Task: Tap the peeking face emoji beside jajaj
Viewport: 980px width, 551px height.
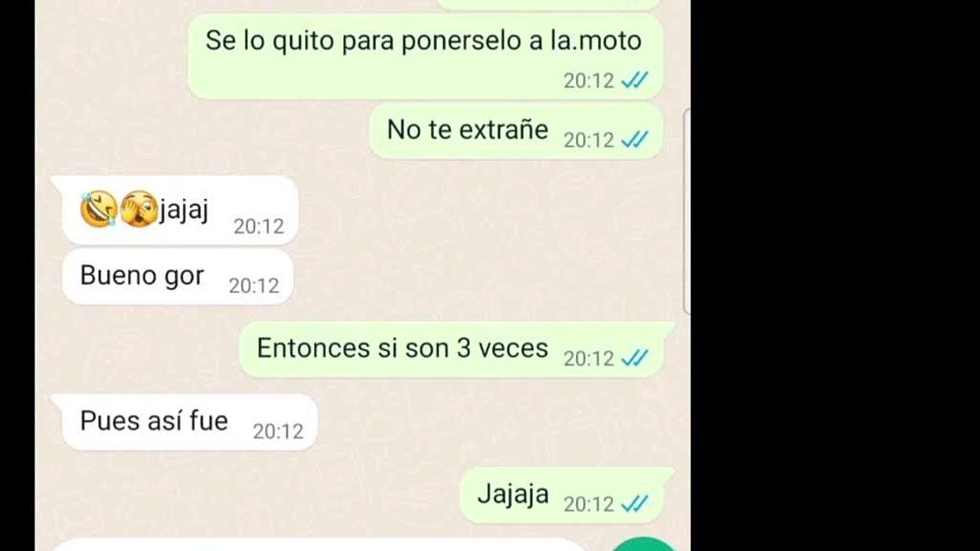Action: [139, 210]
